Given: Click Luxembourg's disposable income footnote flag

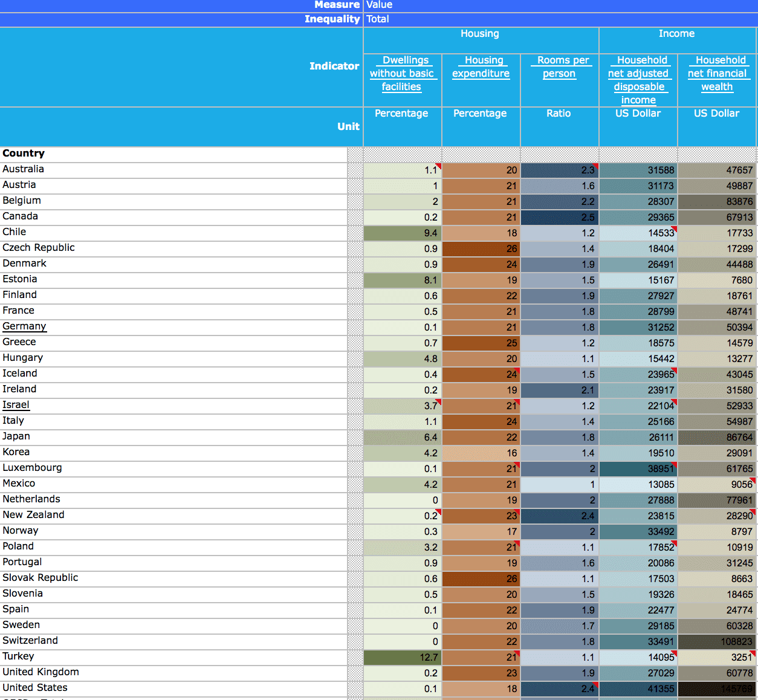Looking at the screenshot, I should (673, 465).
